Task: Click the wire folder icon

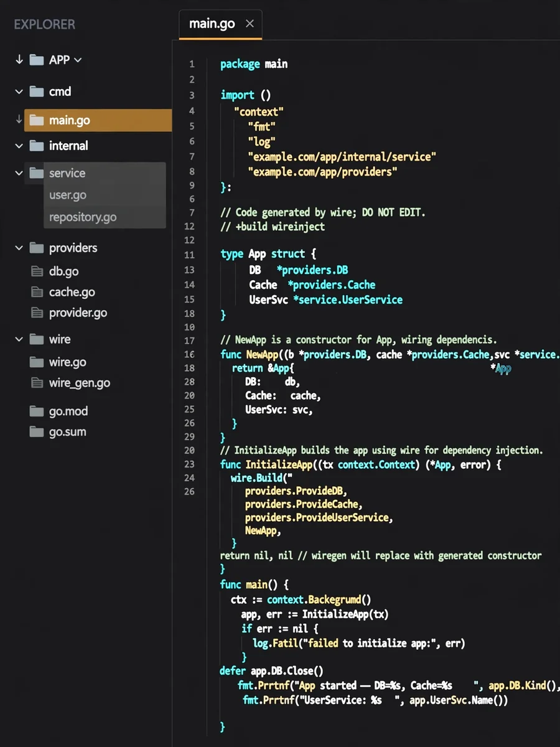Action: 37,339
